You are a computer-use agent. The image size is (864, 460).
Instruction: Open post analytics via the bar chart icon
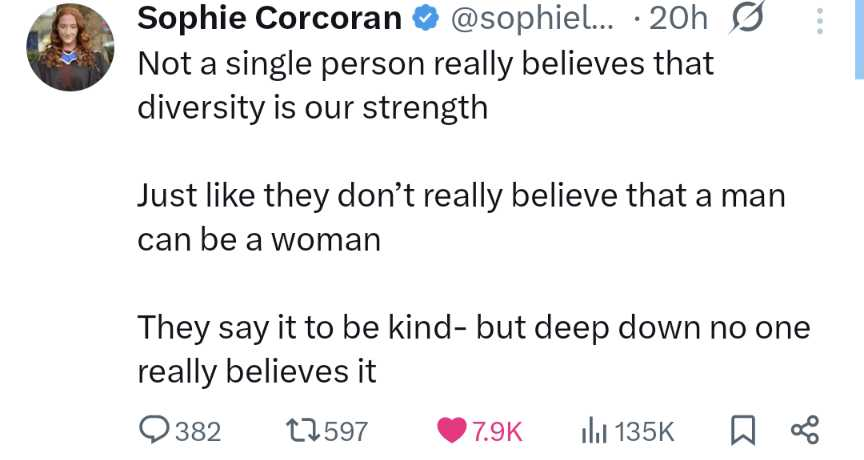pos(594,431)
